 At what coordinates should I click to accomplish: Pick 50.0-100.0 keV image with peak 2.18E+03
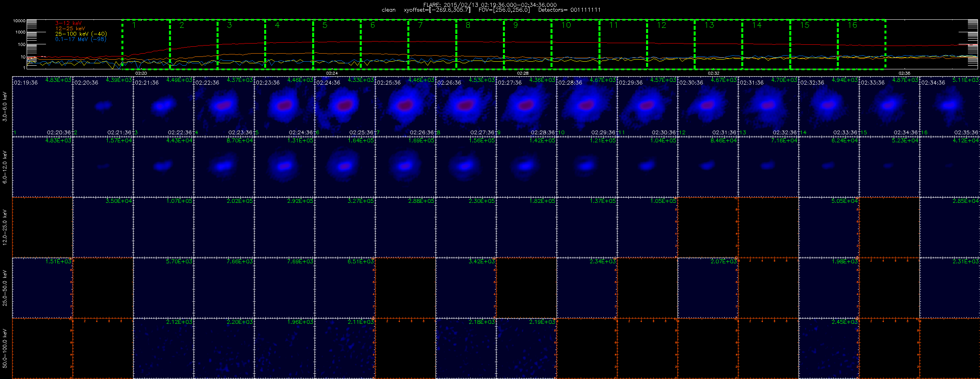point(466,348)
